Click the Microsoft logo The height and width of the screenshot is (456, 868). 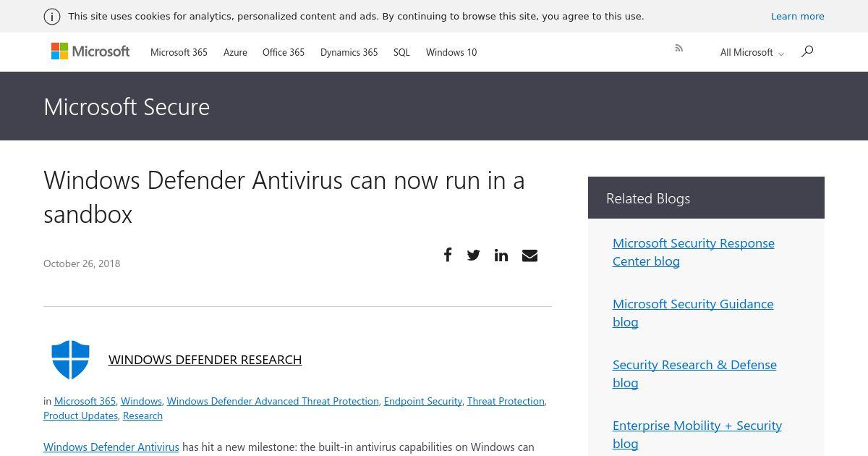pyautogui.click(x=90, y=51)
